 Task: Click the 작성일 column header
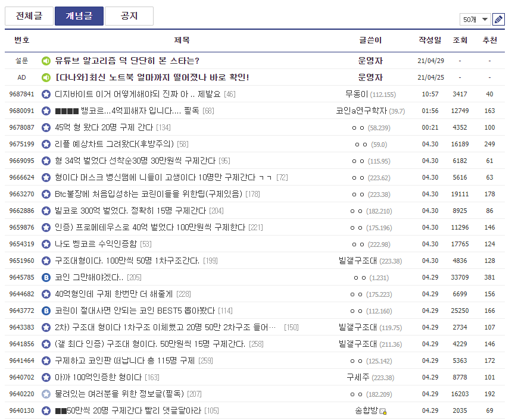(430, 40)
